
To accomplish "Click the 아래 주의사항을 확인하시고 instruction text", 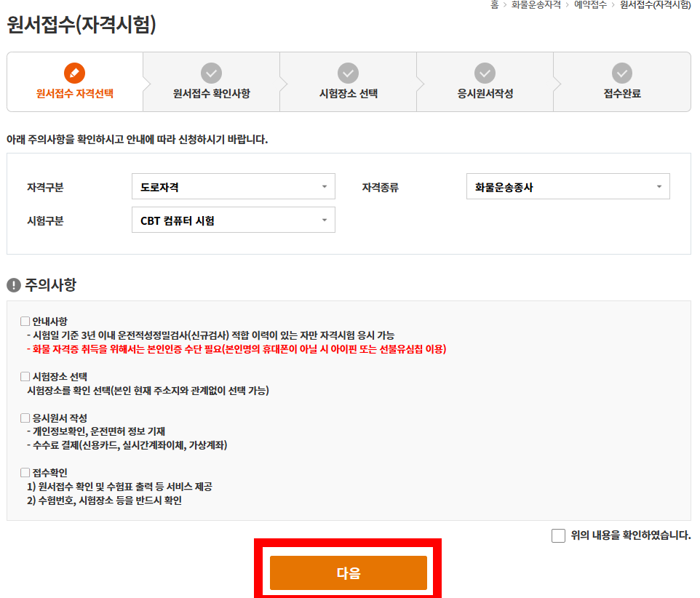I will (x=137, y=140).
